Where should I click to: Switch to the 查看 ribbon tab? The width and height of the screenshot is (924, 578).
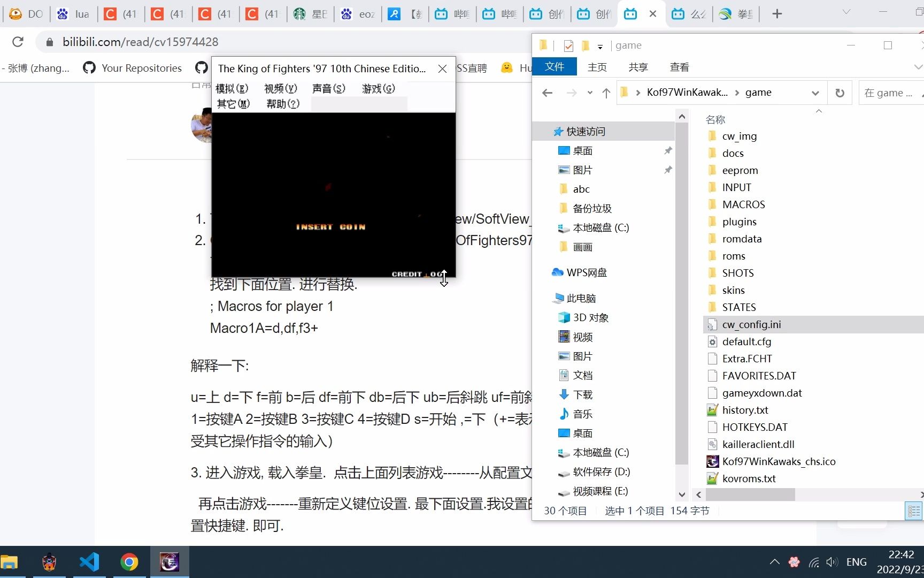[679, 67]
